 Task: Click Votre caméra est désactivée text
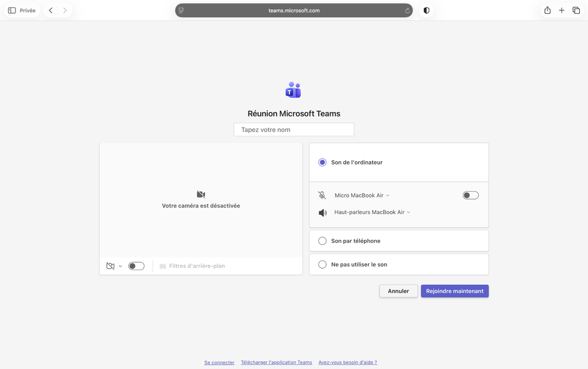click(201, 205)
